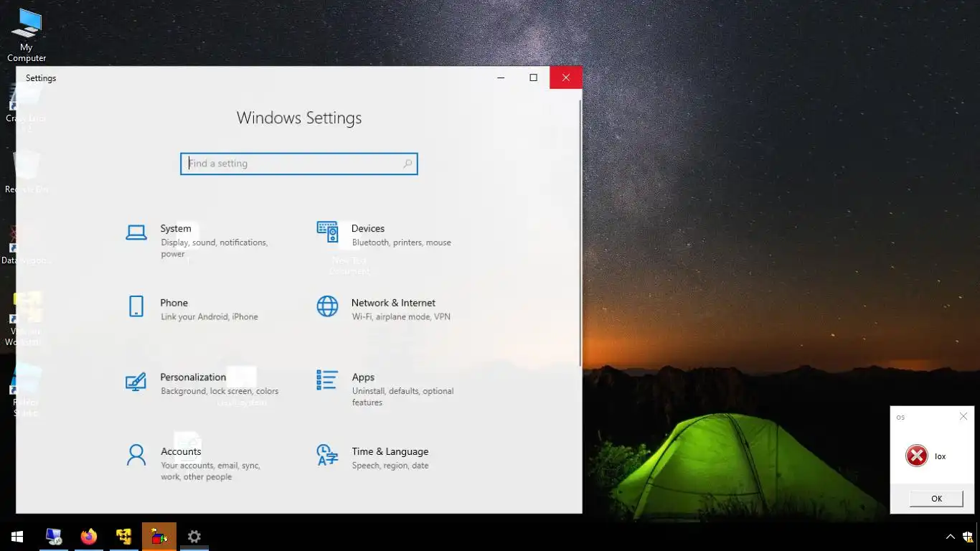Switch to Firefox in the taskbar

point(89,537)
